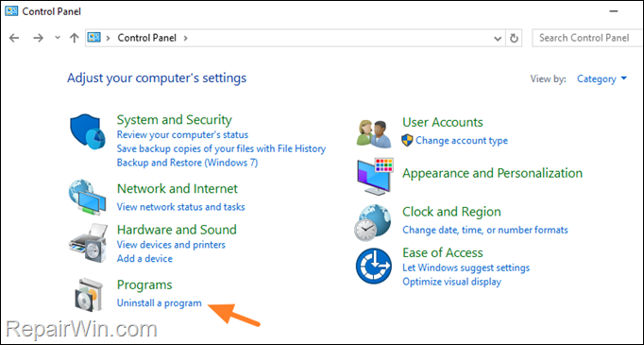This screenshot has height=345, width=644.
Task: Open Hardware and Sound category
Action: 177,230
